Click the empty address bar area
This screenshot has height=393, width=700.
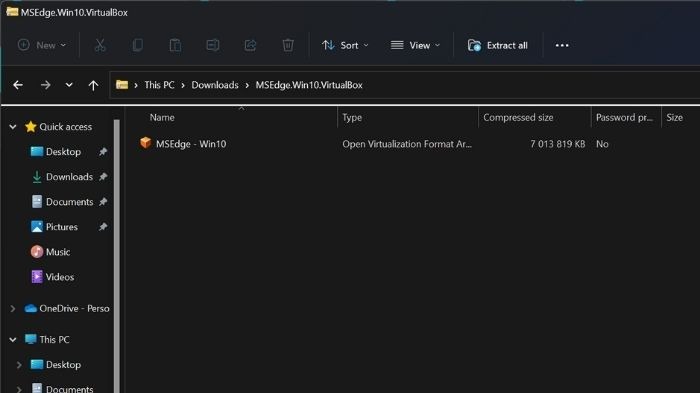tap(531, 85)
